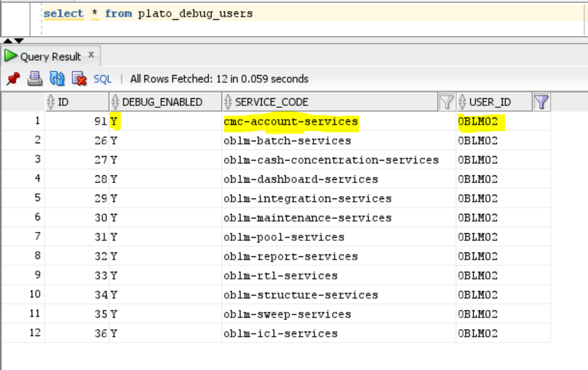Click the sort arrows icon beside ID header
The height and width of the screenshot is (370, 588).
point(51,102)
